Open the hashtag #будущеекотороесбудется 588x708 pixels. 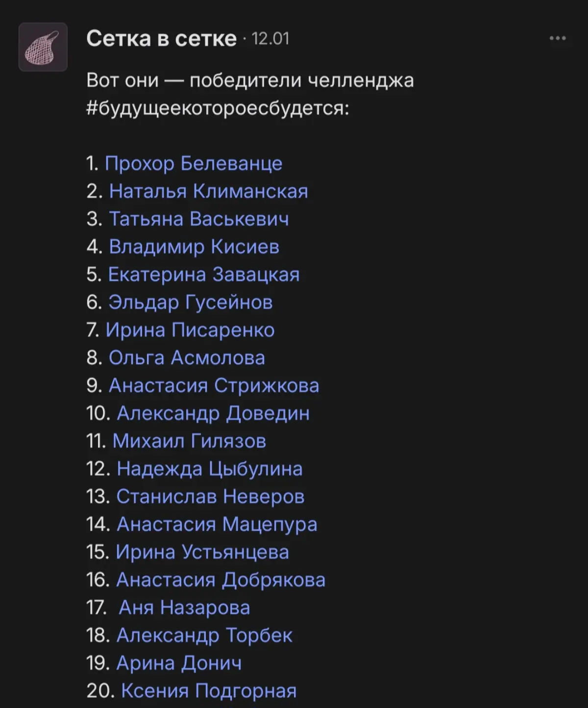coord(216,107)
